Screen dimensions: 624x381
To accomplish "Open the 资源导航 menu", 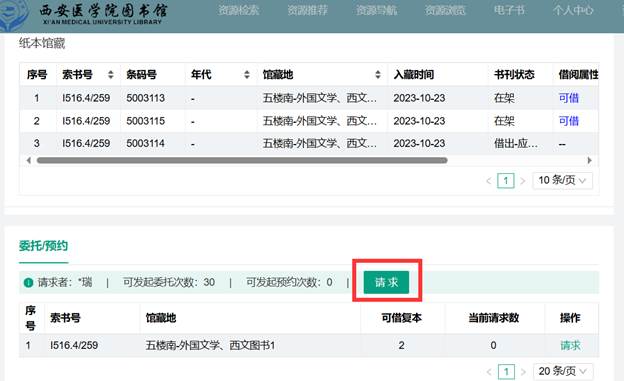I will [376, 10].
